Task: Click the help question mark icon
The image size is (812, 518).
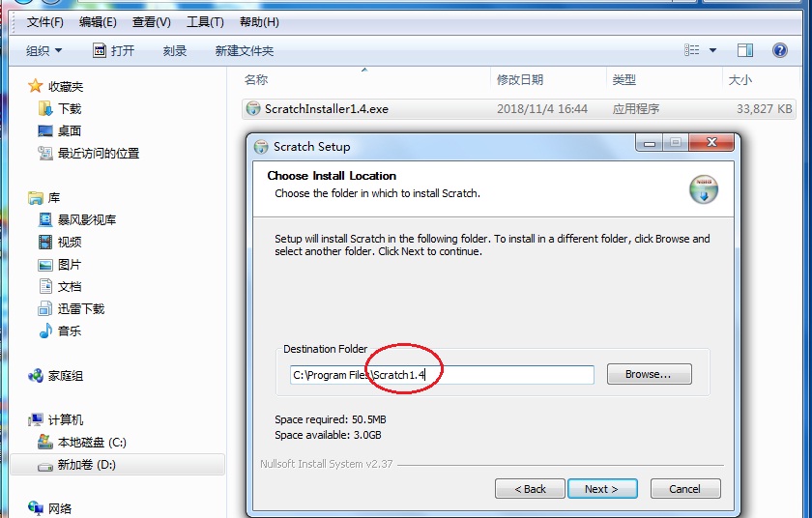Action: (779, 50)
